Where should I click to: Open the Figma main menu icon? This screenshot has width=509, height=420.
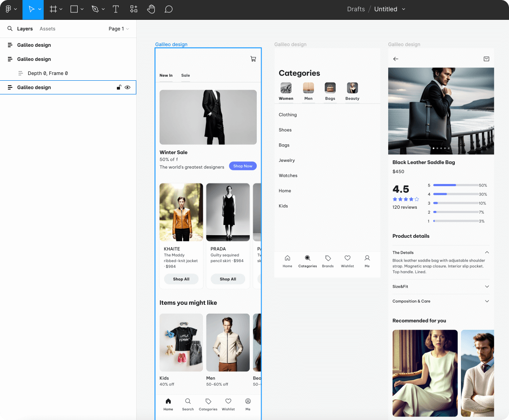point(8,9)
